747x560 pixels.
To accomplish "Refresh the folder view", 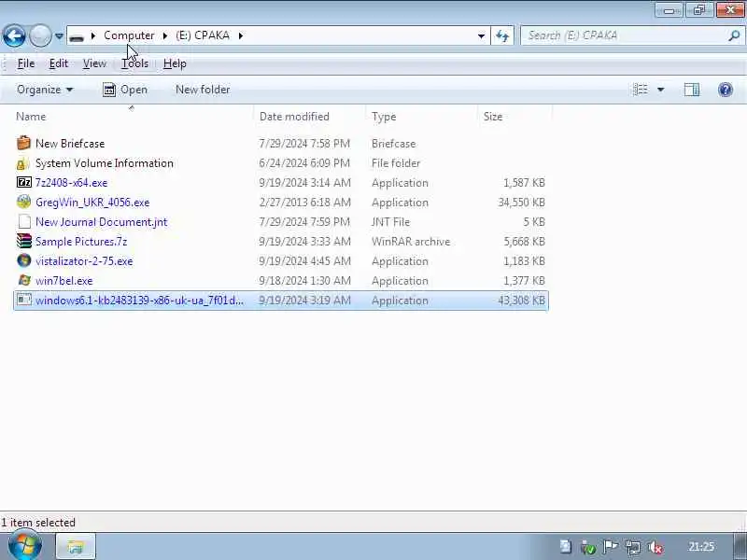I will [502, 35].
